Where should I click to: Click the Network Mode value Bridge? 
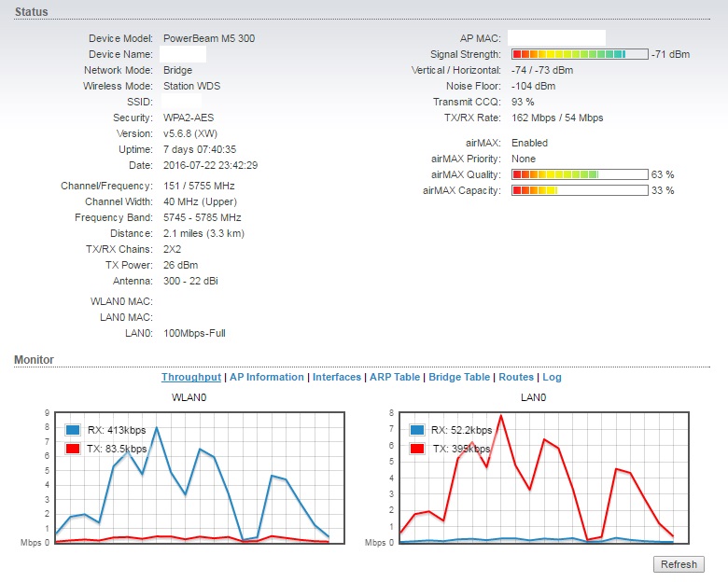[x=178, y=70]
